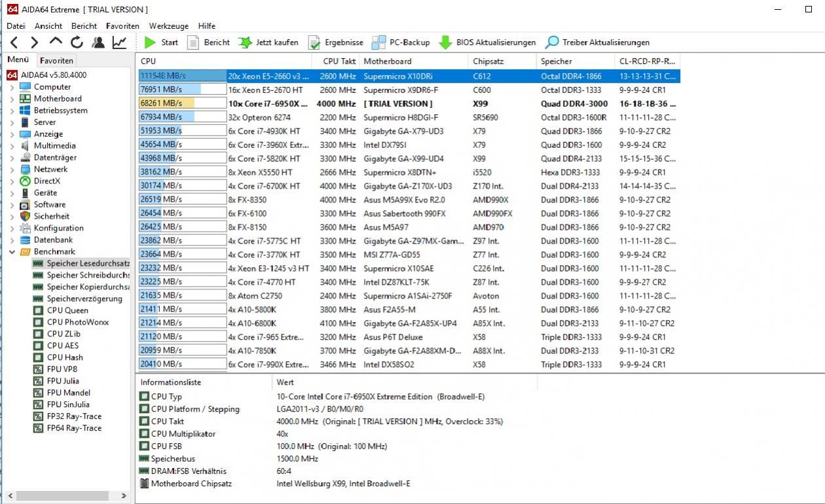Viewport: 825px width, 504px height.
Task: Expand the Server tree node
Action: coord(12,122)
